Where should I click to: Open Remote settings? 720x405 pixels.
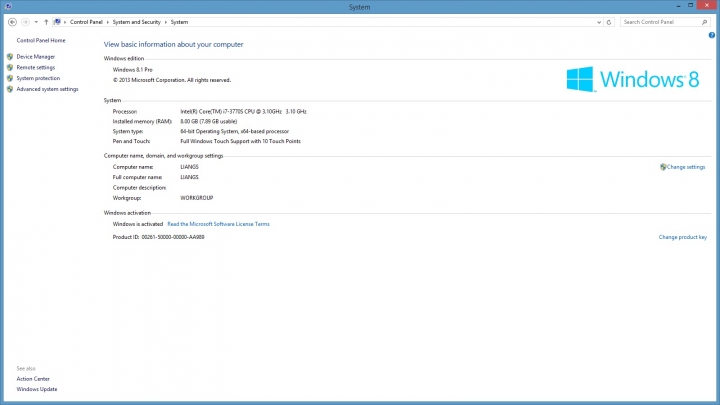(36, 68)
